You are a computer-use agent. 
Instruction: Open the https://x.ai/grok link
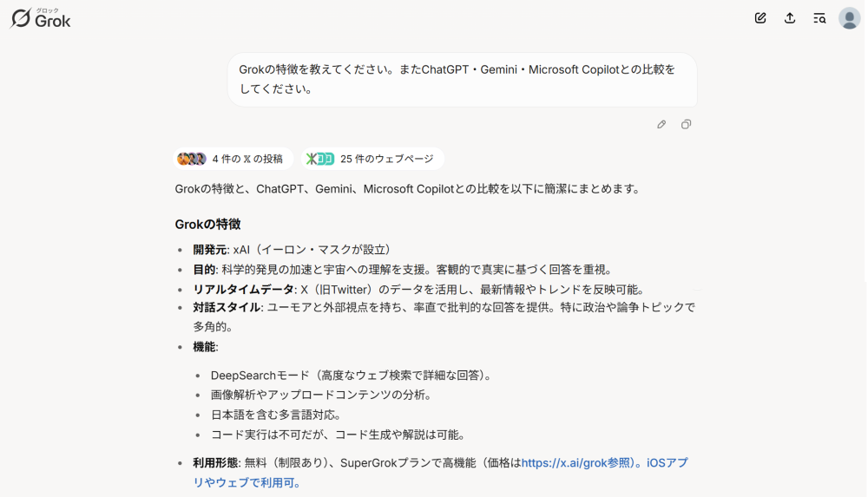[x=565, y=462]
